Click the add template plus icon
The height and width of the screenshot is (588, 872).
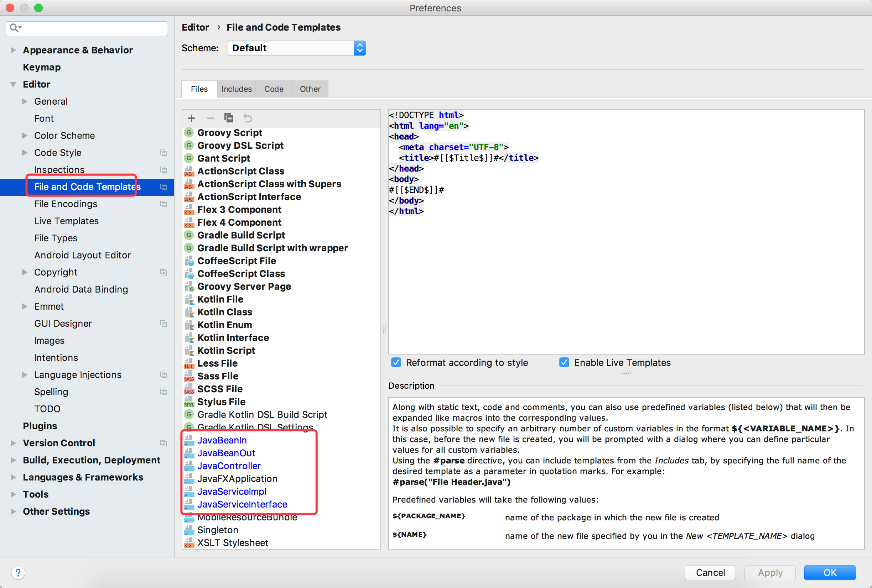pyautogui.click(x=191, y=118)
